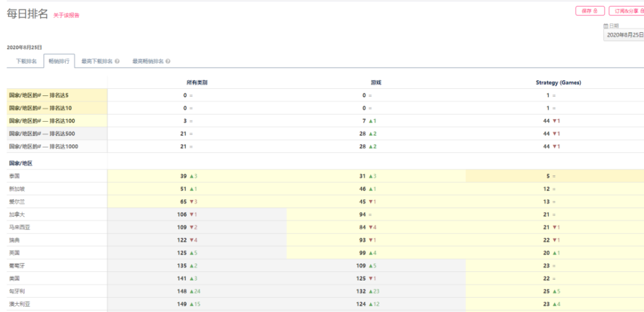Select the 新加坡 country row label

coord(16,189)
